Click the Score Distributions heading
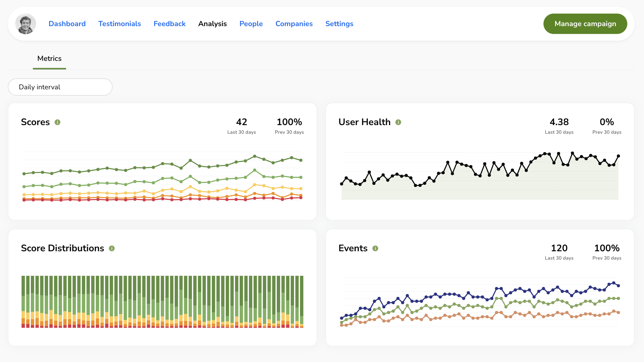This screenshot has height=362, width=644. coord(63,248)
